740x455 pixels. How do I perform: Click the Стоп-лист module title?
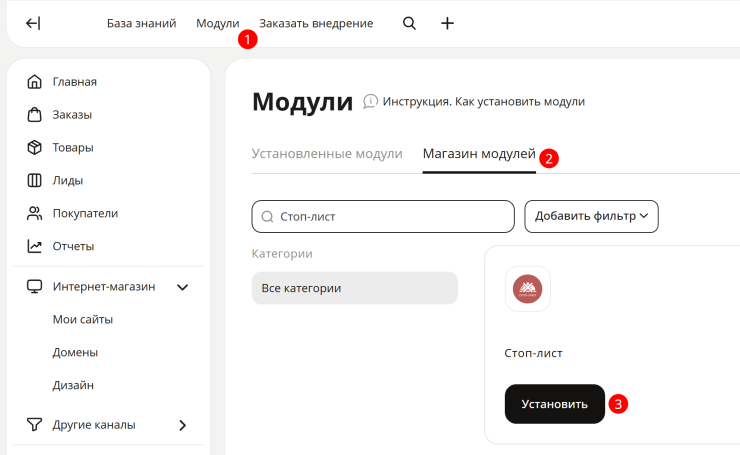pos(533,353)
